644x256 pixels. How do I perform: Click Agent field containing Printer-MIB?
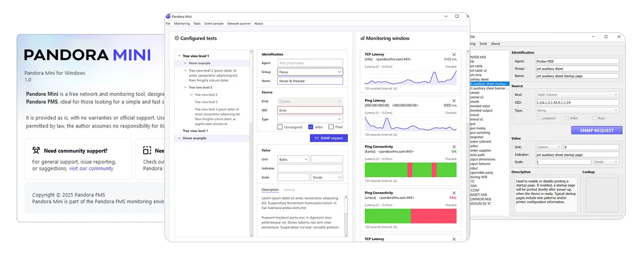click(x=577, y=61)
